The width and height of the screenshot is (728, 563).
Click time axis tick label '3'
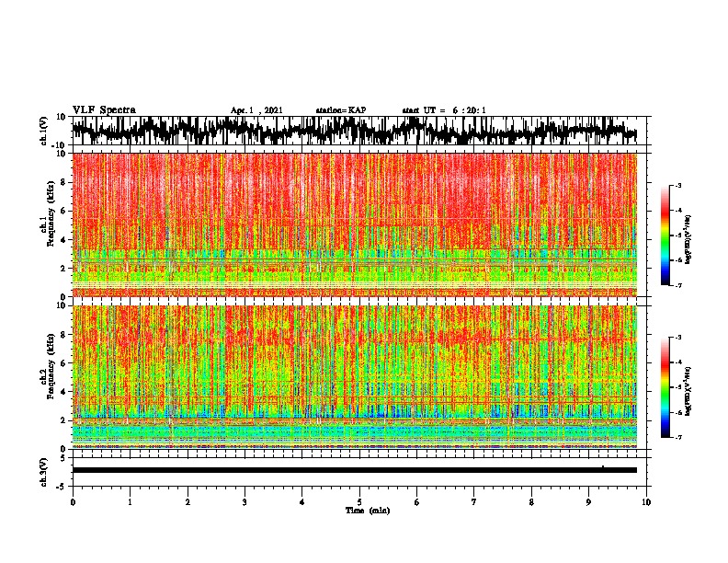(x=245, y=502)
